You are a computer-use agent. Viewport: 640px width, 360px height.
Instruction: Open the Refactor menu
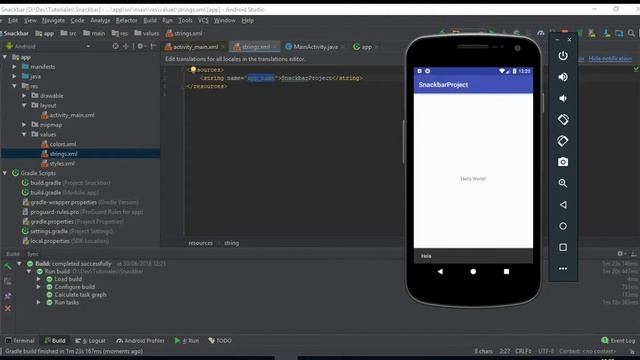[127, 20]
